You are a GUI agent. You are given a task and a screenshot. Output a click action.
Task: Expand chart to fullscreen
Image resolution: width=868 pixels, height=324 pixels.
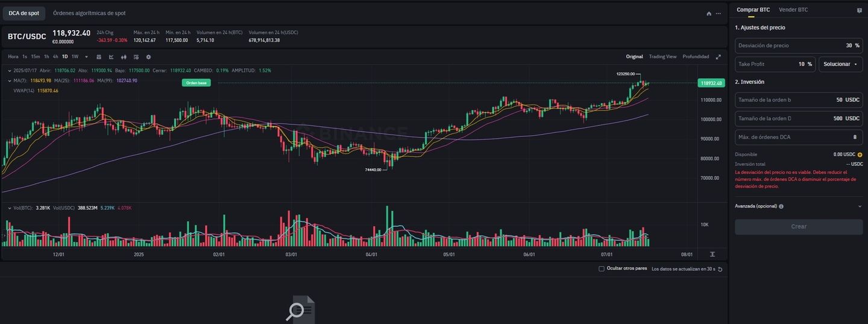click(x=718, y=57)
